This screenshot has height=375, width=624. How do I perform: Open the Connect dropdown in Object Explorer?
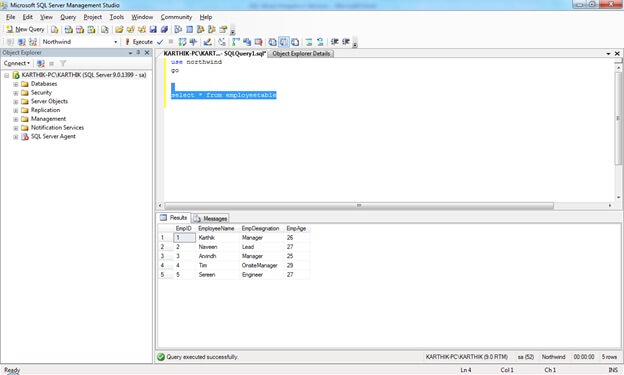17,63
